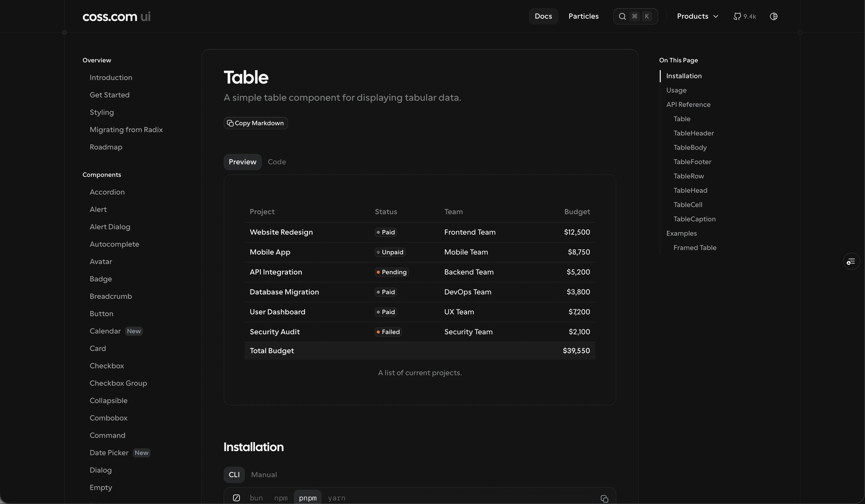
Task: Click the chevron next to Products
Action: (716, 16)
